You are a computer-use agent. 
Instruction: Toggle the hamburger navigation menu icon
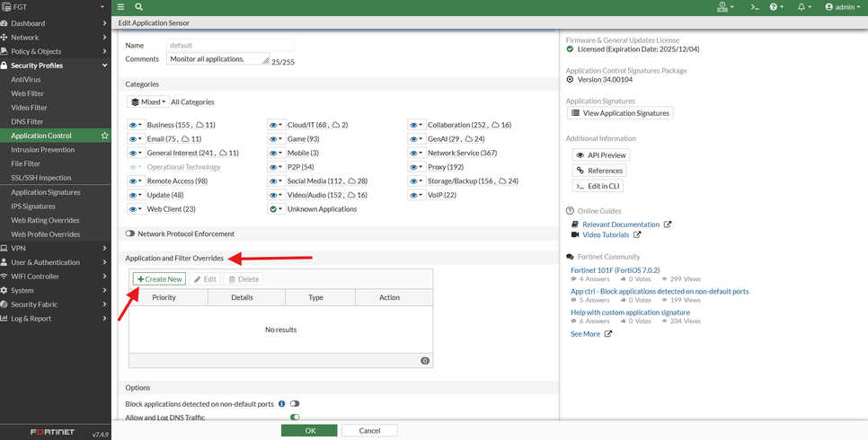(x=121, y=7)
